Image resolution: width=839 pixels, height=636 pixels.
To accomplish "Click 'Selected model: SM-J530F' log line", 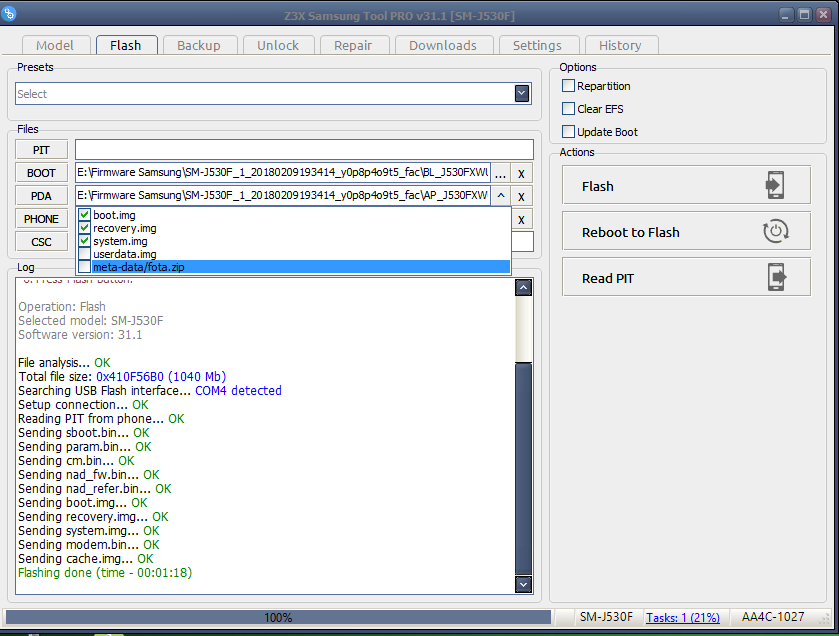I will [90, 320].
